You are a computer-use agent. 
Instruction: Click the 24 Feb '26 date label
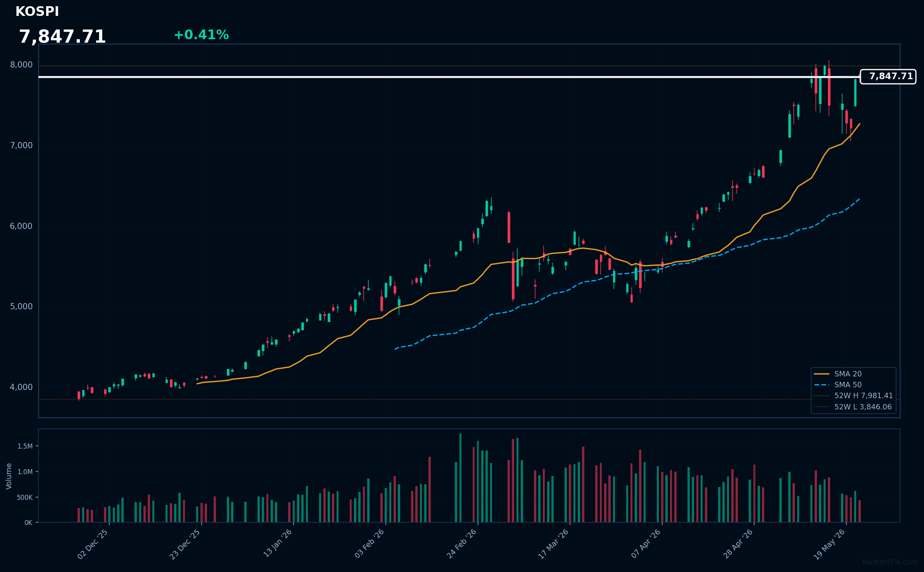(x=462, y=544)
